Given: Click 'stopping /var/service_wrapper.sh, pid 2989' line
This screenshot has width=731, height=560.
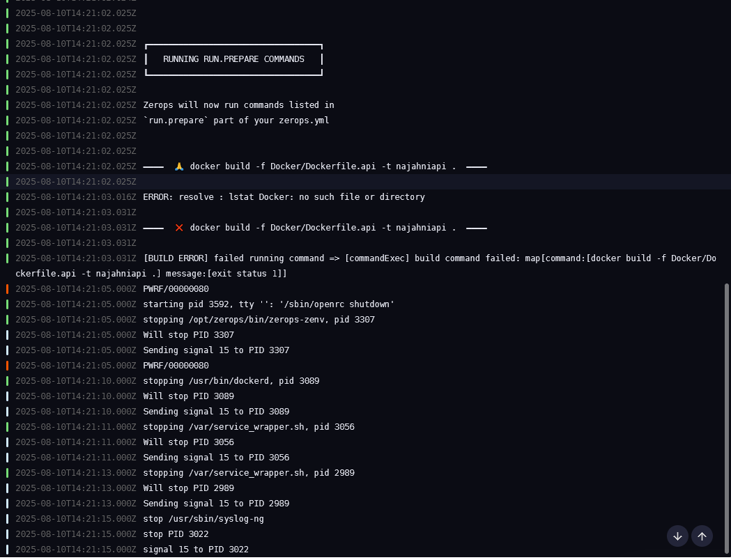Looking at the screenshot, I should click(x=249, y=473).
